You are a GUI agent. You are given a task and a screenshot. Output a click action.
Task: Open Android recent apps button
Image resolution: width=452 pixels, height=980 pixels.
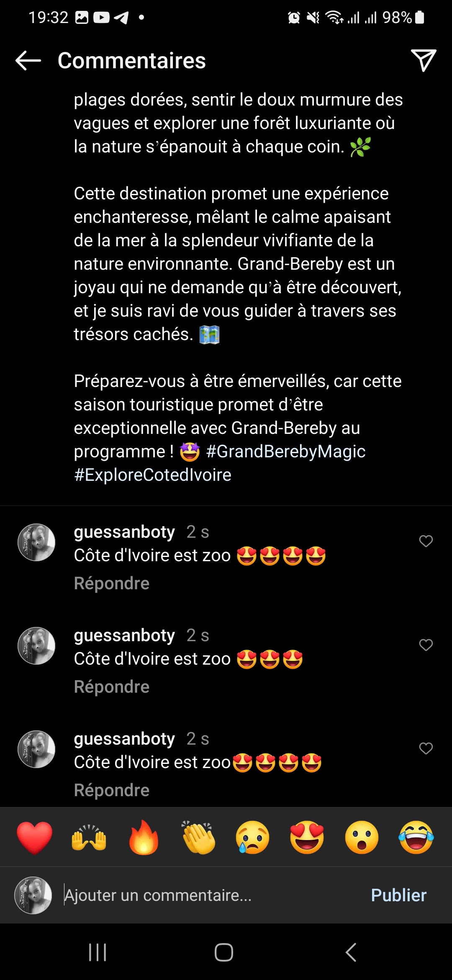tap(98, 952)
